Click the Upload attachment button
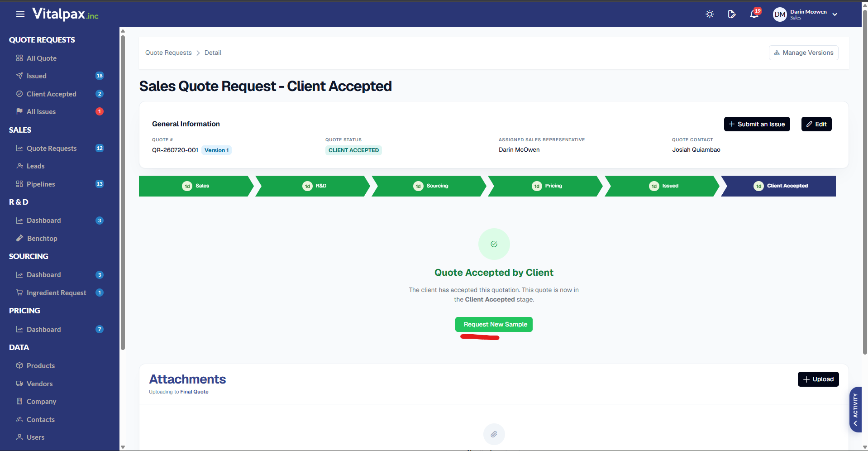The width and height of the screenshot is (868, 451). pos(818,379)
